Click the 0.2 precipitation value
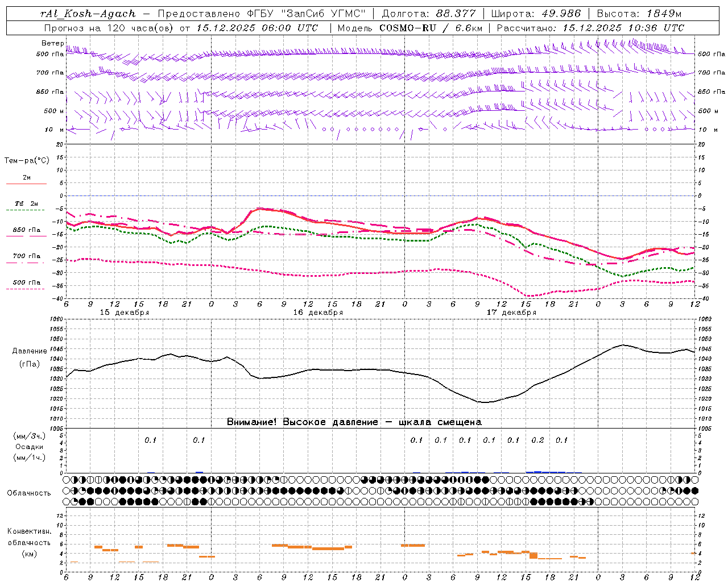 537,440
